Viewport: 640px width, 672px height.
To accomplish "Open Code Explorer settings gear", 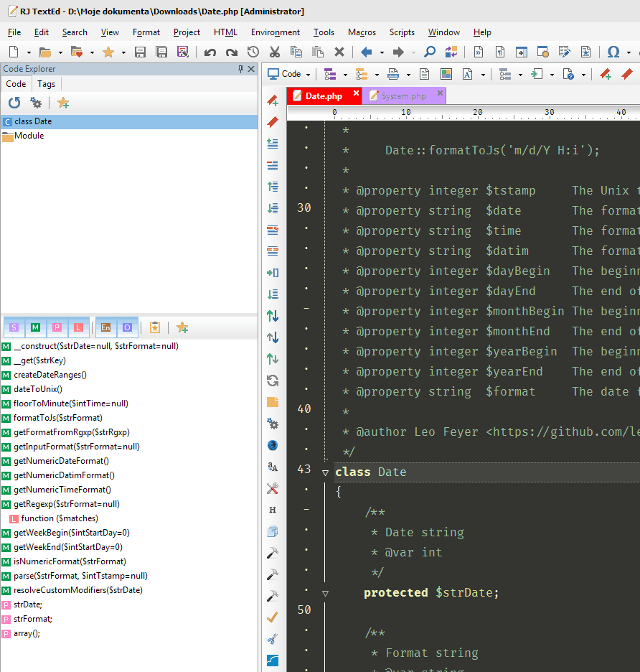I will [34, 102].
